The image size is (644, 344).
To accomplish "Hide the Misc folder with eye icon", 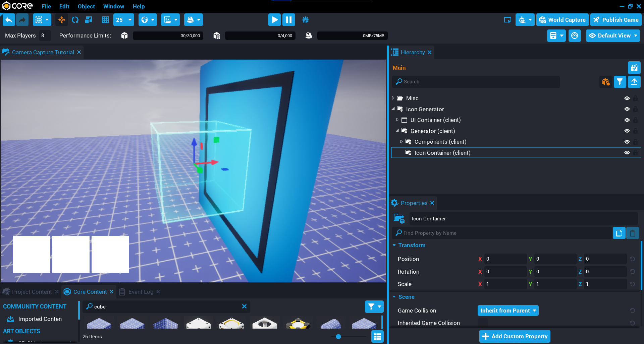I will (x=627, y=98).
